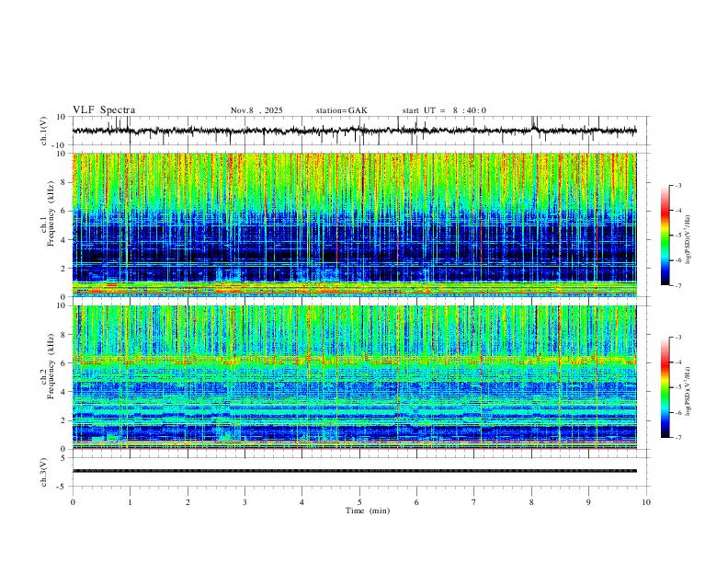Click time axis tick label "6"
Image resolution: width=728 pixels, height=563 pixels.
[416, 502]
